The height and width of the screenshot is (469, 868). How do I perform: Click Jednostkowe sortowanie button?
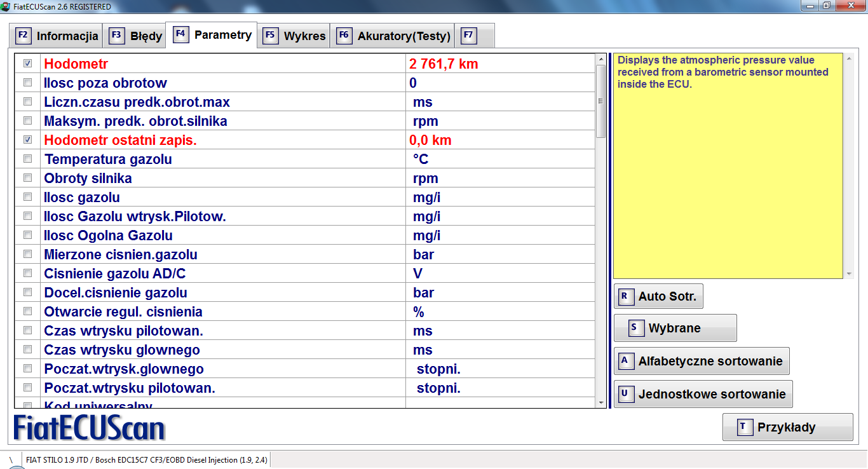[x=703, y=394]
